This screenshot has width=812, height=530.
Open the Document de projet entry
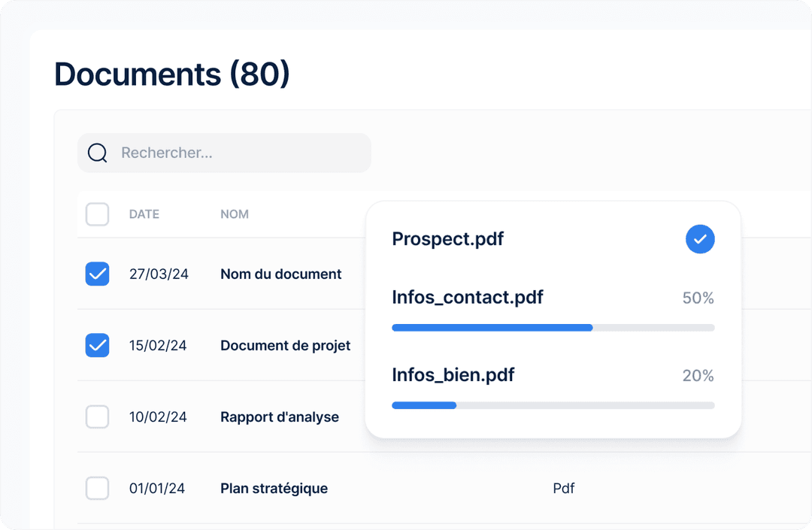[x=285, y=346]
